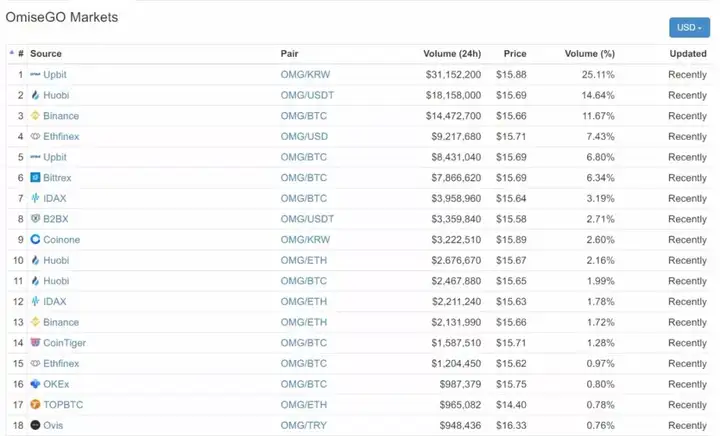
Task: Select the OmiseGO Markets heading
Action: click(62, 17)
